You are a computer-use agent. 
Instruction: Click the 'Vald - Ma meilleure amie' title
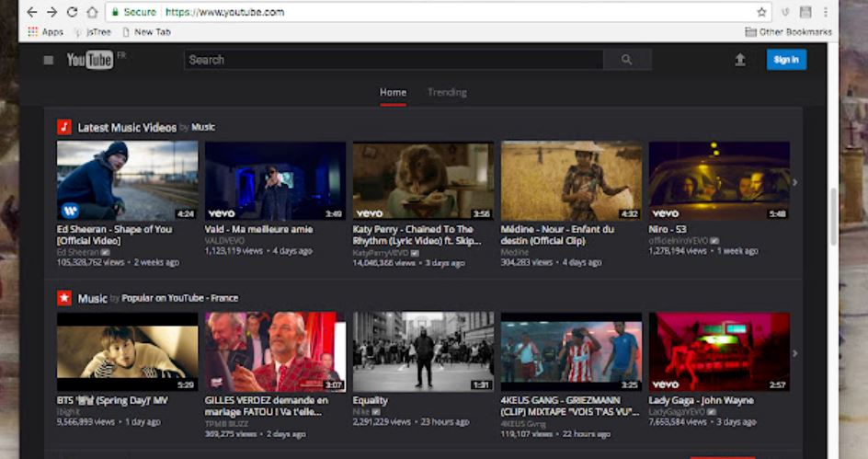[258, 229]
